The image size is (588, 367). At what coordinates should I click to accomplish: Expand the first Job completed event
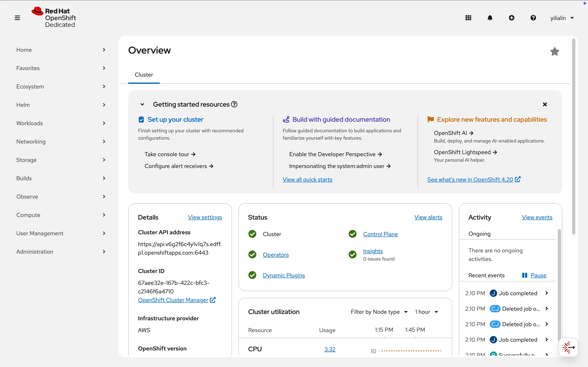tap(547, 293)
